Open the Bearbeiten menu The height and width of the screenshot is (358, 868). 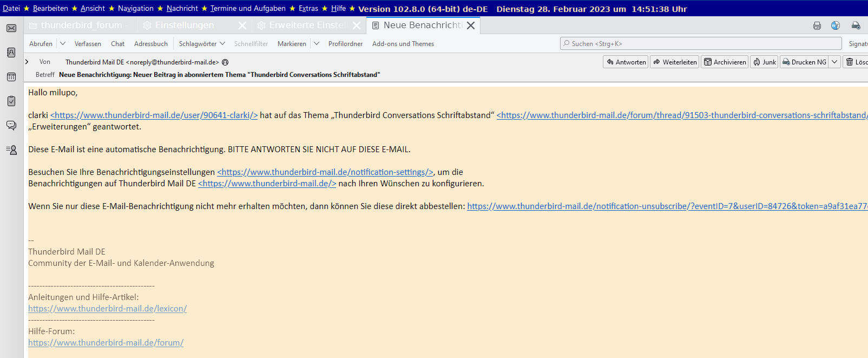coord(50,8)
